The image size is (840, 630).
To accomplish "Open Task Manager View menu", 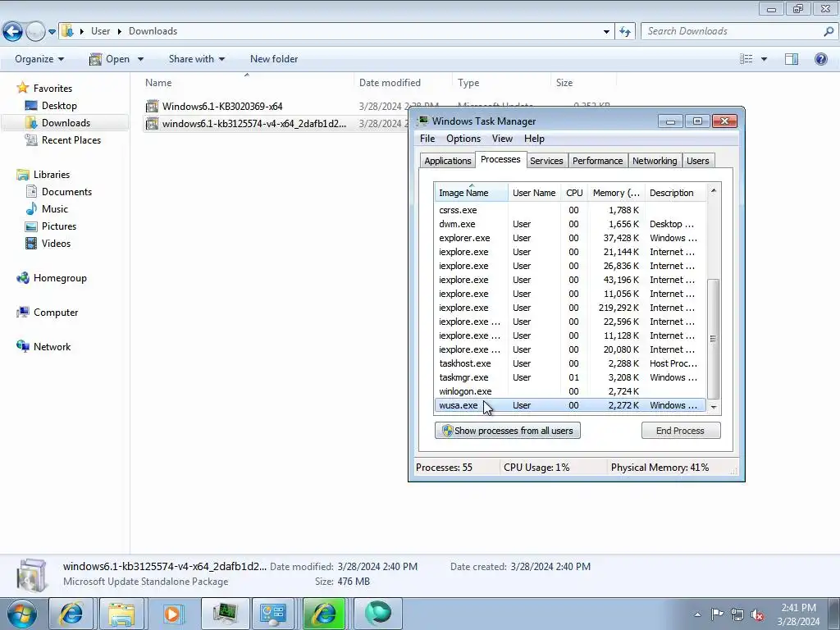I will (x=502, y=138).
